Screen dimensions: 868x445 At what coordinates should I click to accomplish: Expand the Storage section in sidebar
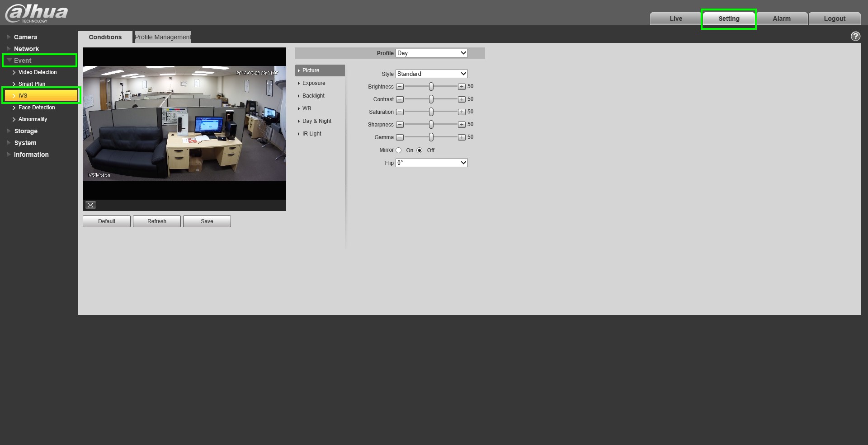coord(26,131)
